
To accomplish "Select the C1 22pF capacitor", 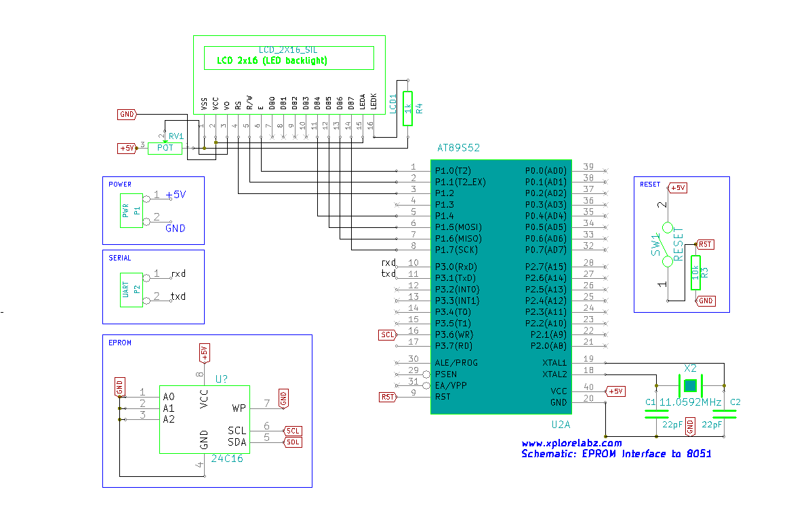I will 657,414.
